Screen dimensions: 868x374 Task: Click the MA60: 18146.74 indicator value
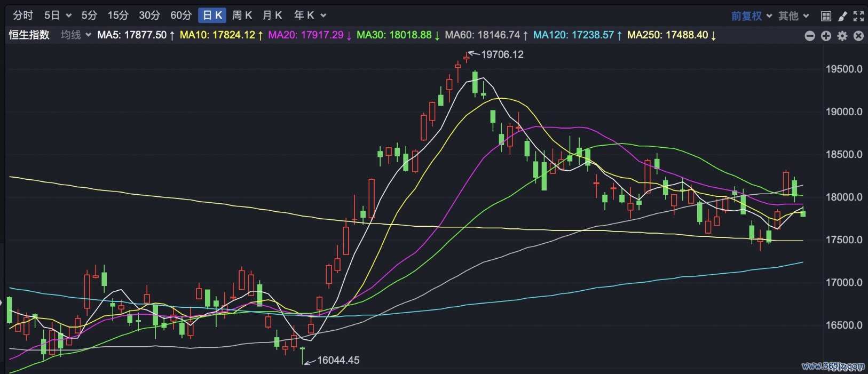tap(487, 35)
